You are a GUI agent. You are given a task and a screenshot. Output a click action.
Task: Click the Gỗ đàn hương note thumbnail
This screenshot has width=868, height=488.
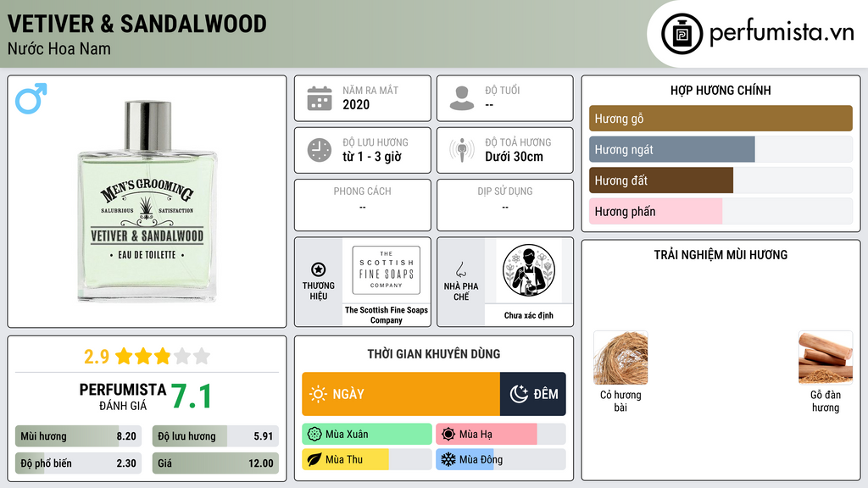(x=826, y=358)
